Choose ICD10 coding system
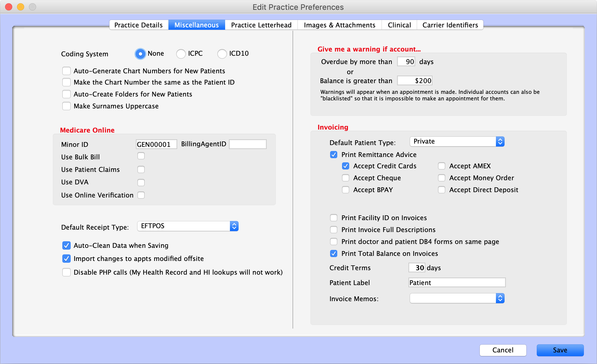Viewport: 597px width, 364px height. click(x=222, y=54)
